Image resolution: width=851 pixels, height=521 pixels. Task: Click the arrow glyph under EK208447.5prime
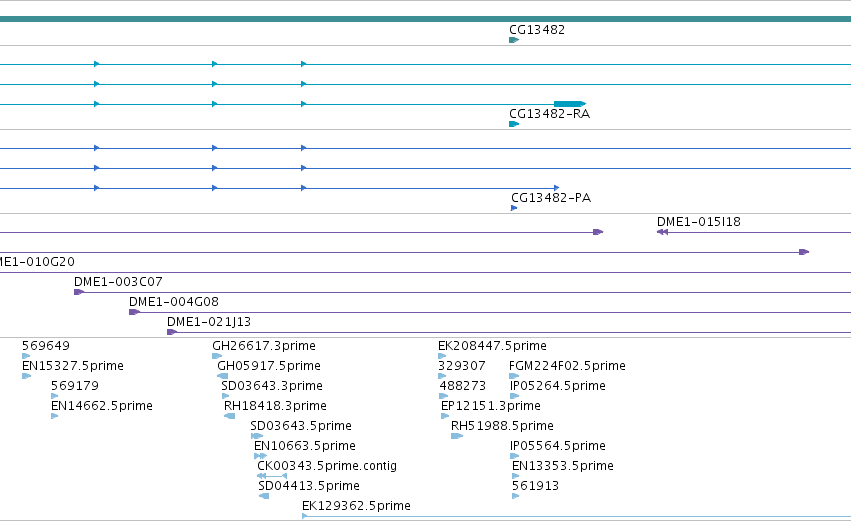(x=442, y=357)
